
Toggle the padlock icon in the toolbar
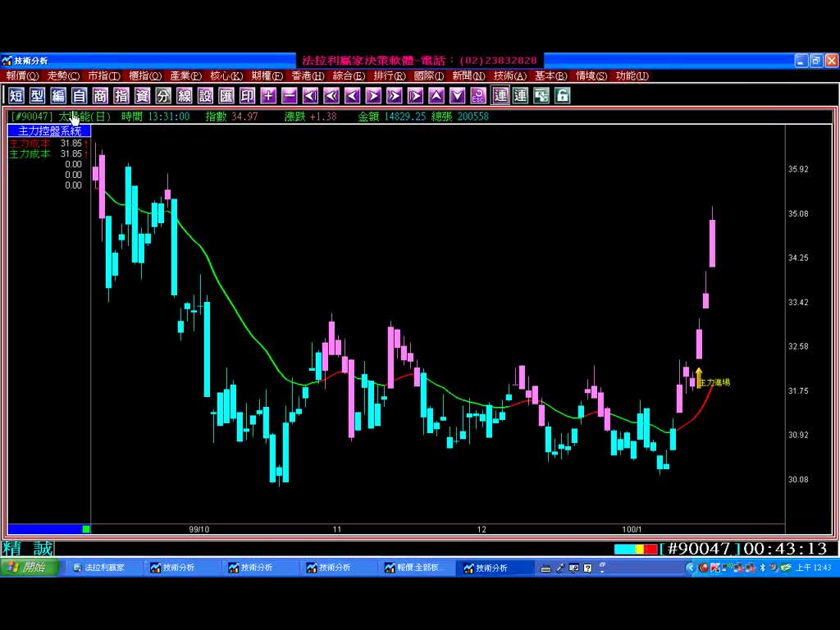click(x=562, y=96)
